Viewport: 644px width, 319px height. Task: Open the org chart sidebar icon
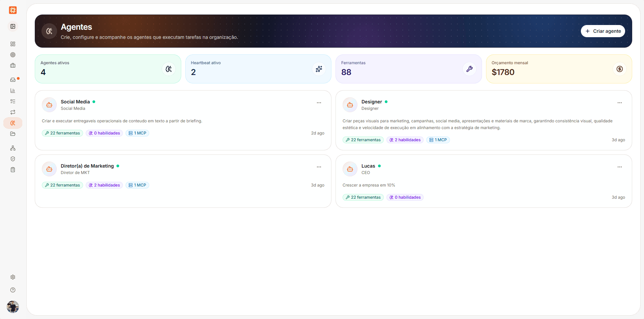tap(13, 148)
